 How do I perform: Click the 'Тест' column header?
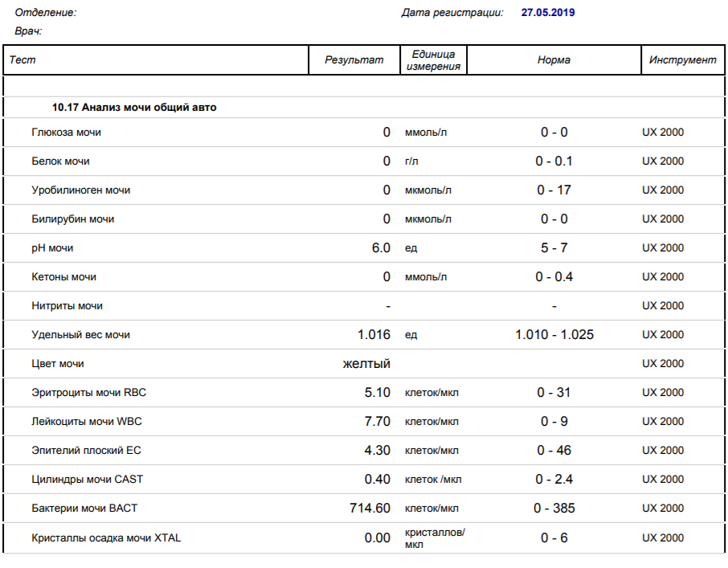pyautogui.click(x=22, y=60)
